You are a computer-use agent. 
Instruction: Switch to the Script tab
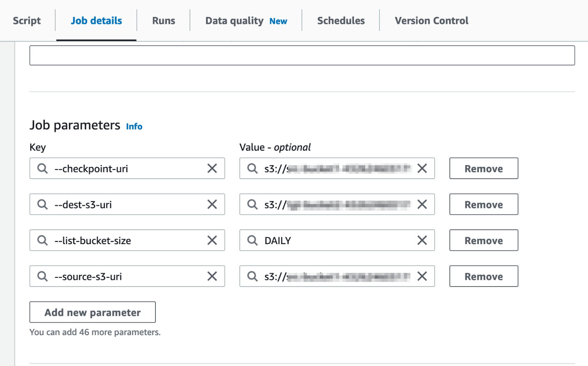(x=26, y=20)
